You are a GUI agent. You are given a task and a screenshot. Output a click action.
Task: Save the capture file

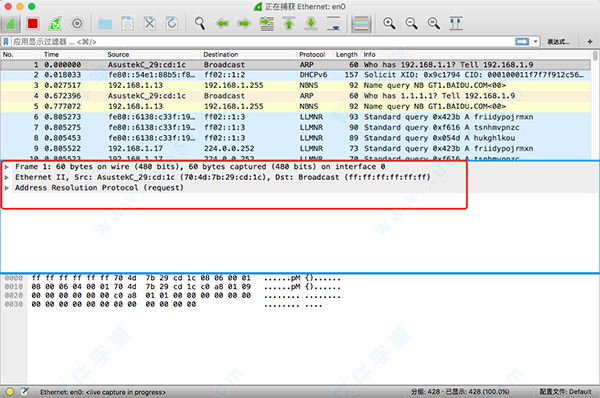127,24
